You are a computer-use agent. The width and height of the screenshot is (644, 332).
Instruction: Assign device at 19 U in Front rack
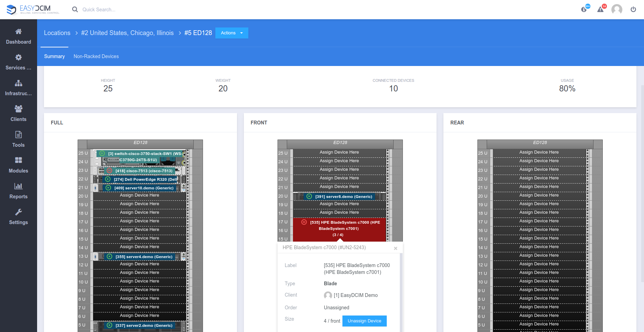click(x=339, y=204)
